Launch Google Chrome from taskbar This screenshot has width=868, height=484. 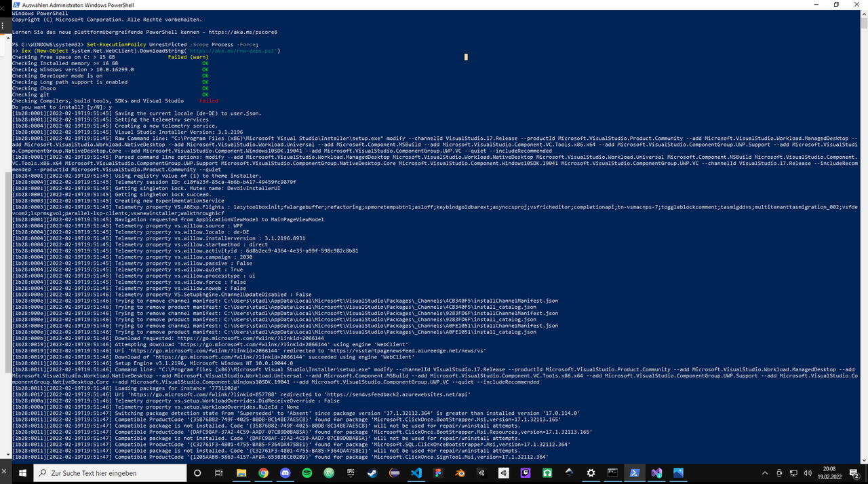[x=264, y=472]
